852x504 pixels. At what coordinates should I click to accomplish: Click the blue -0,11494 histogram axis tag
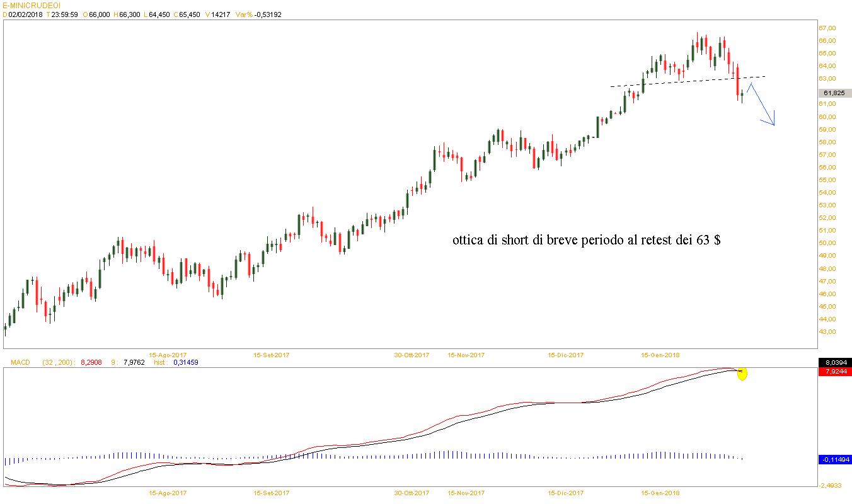coord(834,460)
